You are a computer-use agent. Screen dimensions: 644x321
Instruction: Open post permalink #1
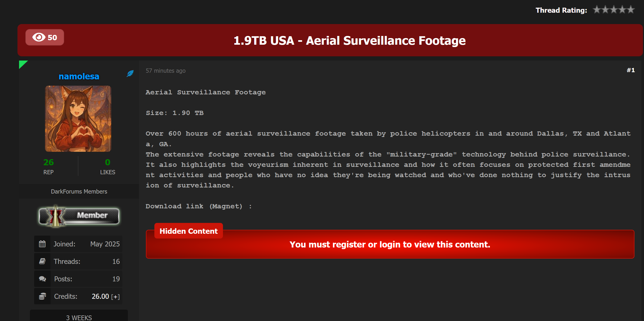point(630,70)
